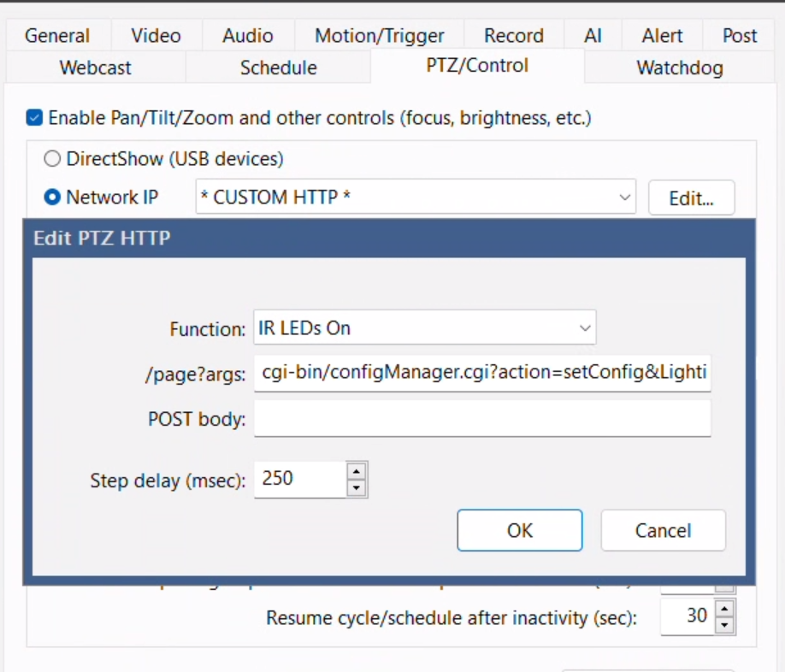Decrease Resume cycle inactivity seconds
Screen dimensions: 785x672
(724, 625)
